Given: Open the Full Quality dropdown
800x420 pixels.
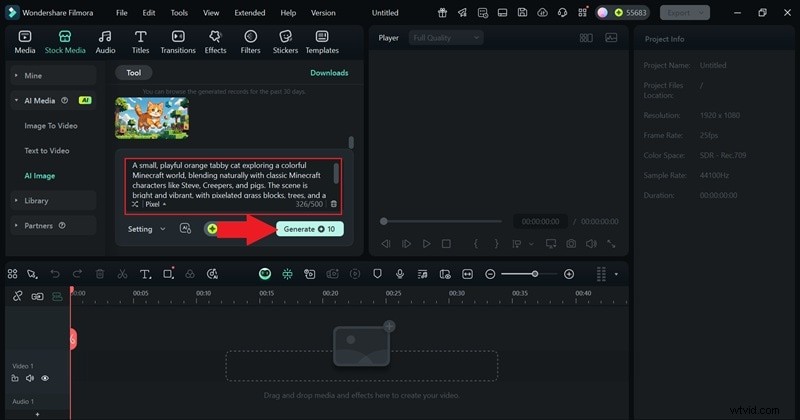Looking at the screenshot, I should [x=445, y=37].
